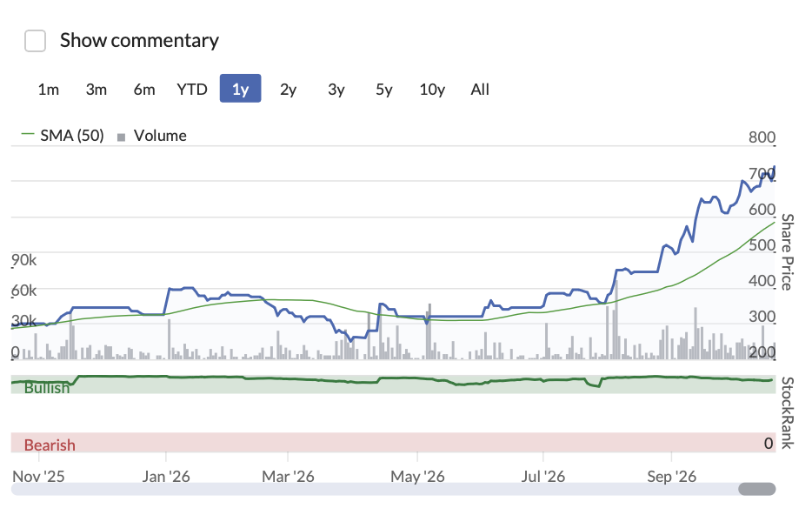
Task: Click the Bearish zone label
Action: point(50,445)
